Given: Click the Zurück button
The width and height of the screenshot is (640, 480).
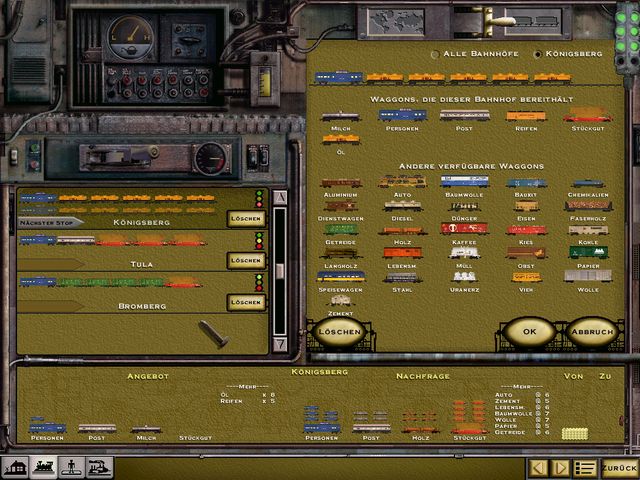Looking at the screenshot, I should tap(619, 467).
